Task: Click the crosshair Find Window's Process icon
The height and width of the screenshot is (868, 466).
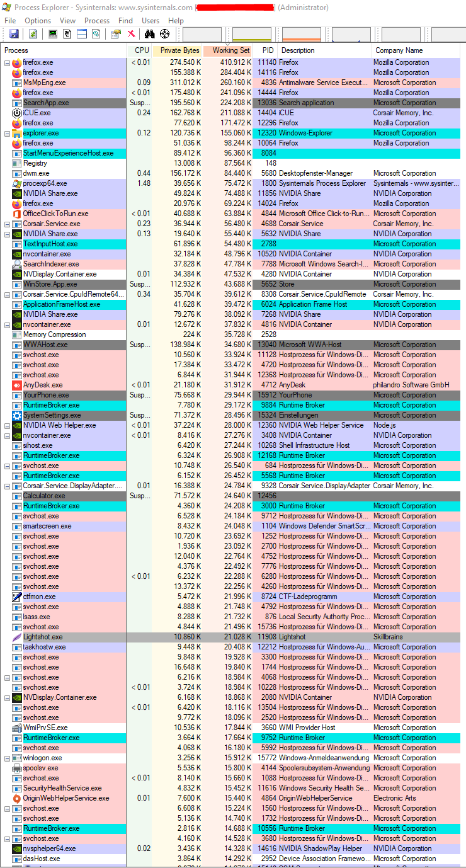Action: pos(165,34)
